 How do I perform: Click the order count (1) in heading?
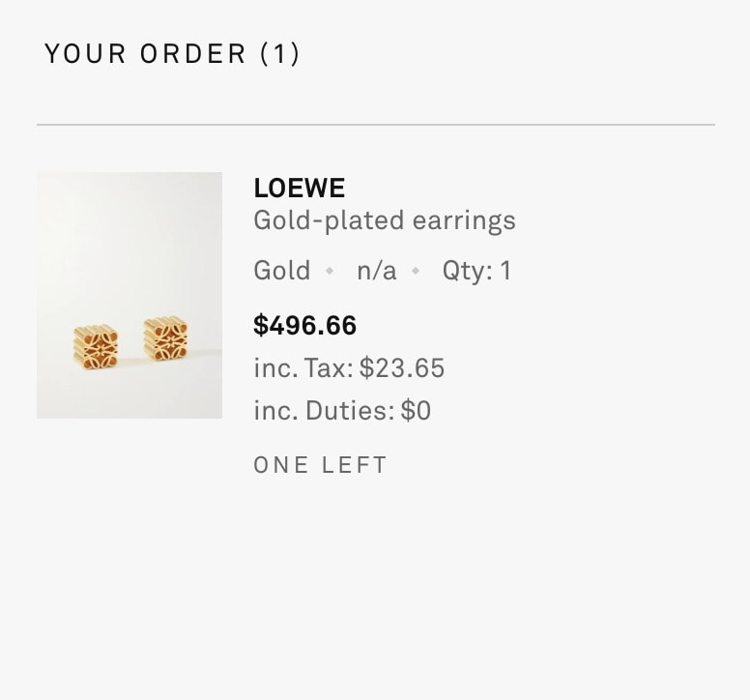280,54
